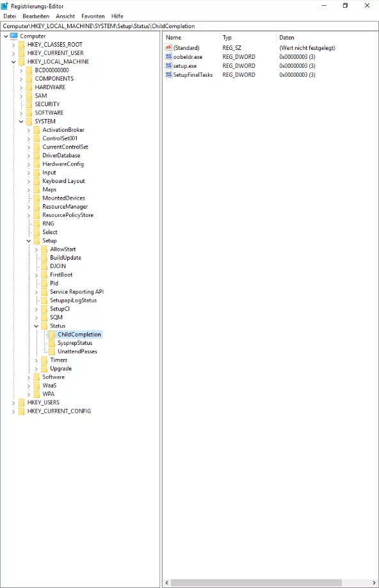Collapse the HKEY_LOCAL_MACHINE arrow
Image resolution: width=379 pixels, height=588 pixels.
click(13, 62)
